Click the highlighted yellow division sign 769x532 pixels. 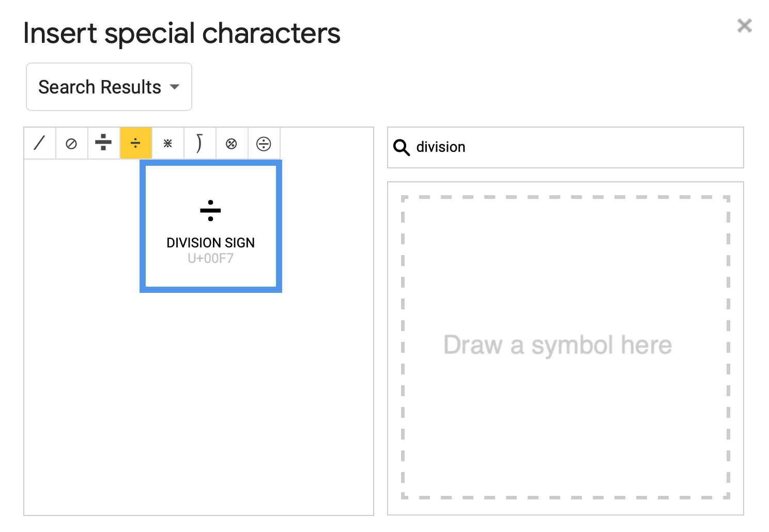(136, 143)
